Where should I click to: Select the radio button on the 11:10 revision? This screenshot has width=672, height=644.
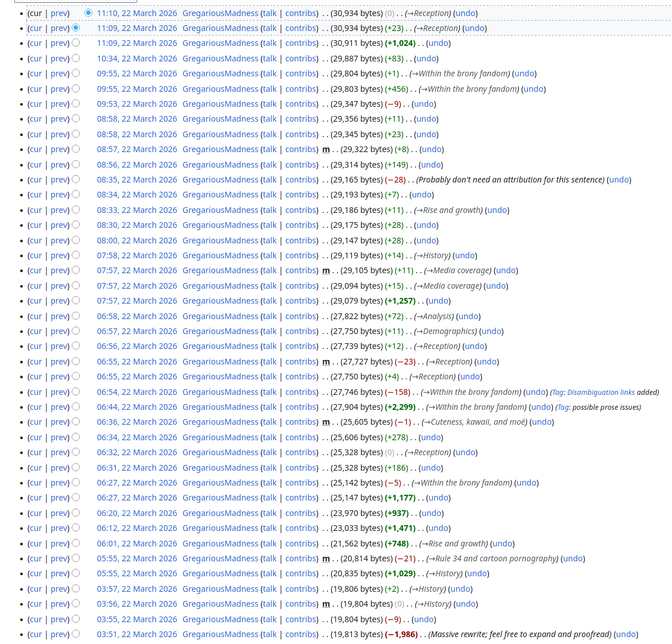click(88, 13)
